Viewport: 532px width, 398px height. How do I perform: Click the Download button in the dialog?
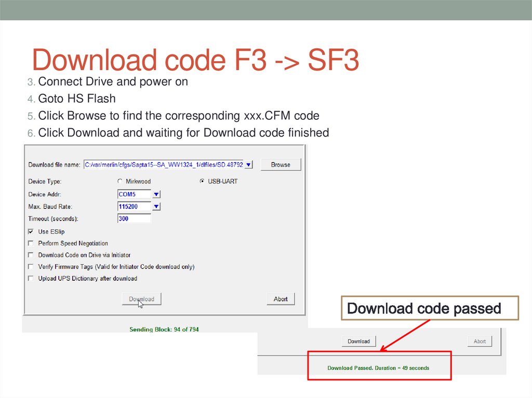pos(141,299)
